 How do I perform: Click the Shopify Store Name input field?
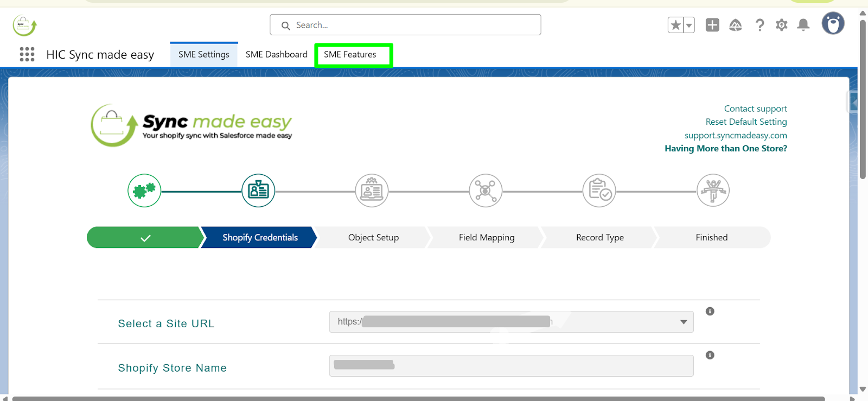coord(511,366)
